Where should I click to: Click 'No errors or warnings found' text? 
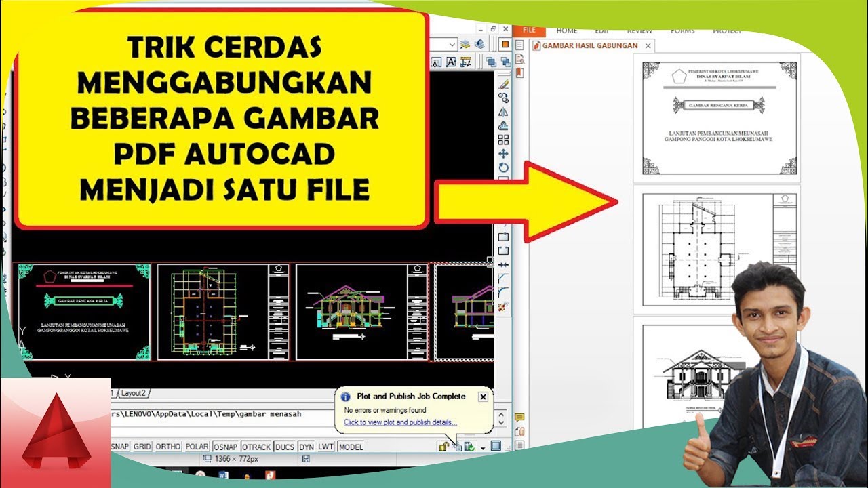click(385, 410)
